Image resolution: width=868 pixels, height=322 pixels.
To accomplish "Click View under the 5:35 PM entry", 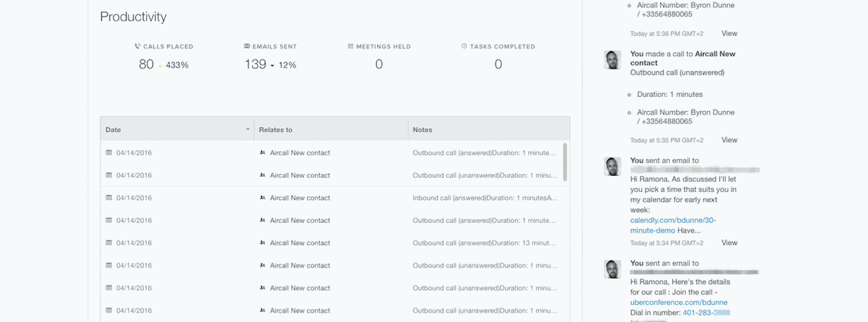I will pos(730,140).
